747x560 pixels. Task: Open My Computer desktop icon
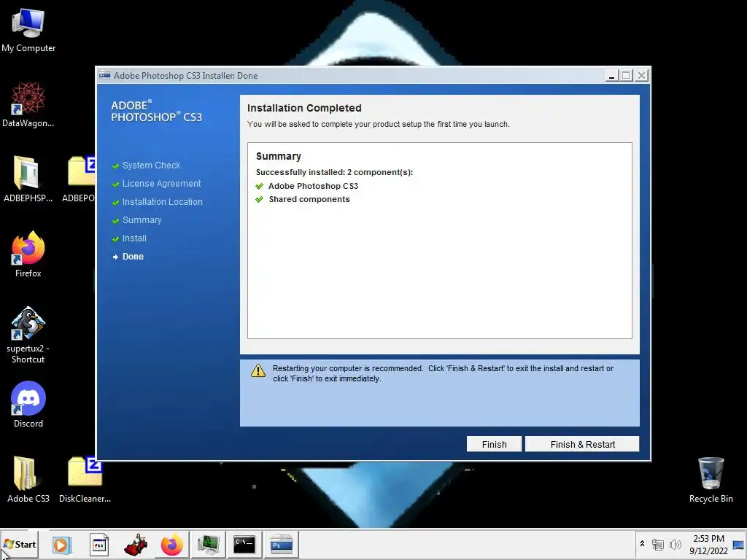pyautogui.click(x=28, y=31)
